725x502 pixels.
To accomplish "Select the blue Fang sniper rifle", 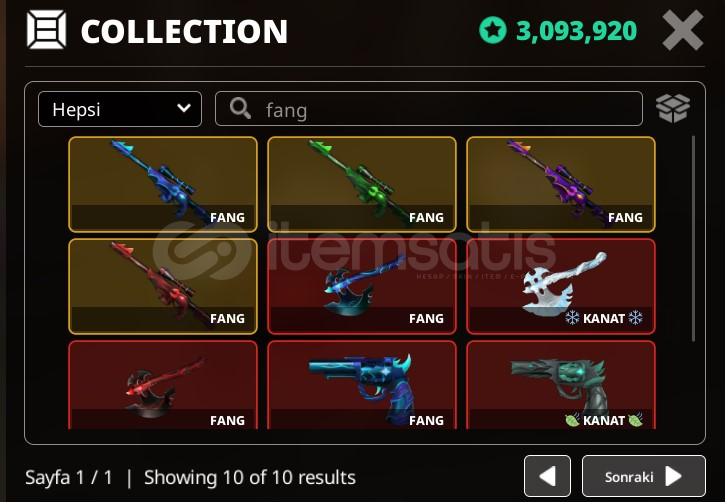I will (163, 184).
